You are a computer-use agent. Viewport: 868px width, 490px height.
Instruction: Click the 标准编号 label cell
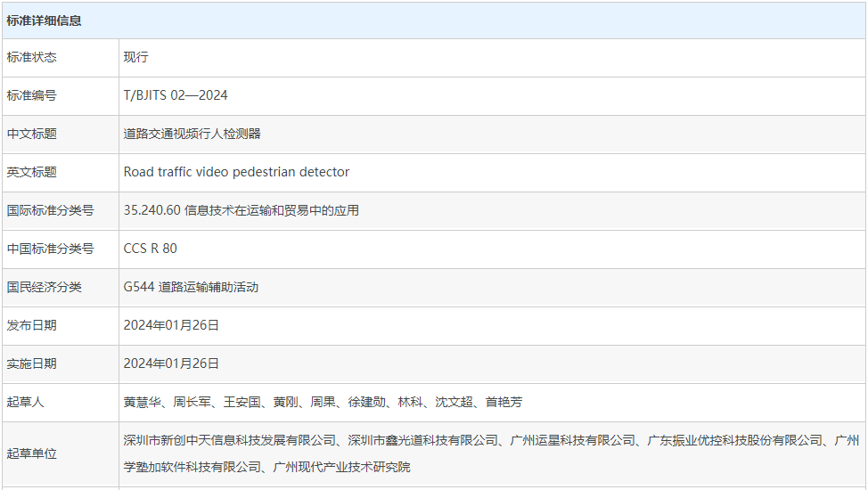point(32,95)
